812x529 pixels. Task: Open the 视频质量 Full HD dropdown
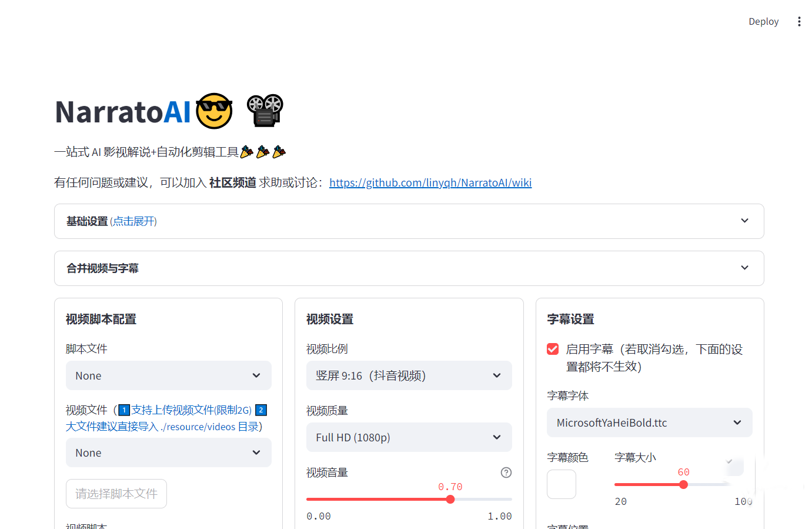click(409, 437)
